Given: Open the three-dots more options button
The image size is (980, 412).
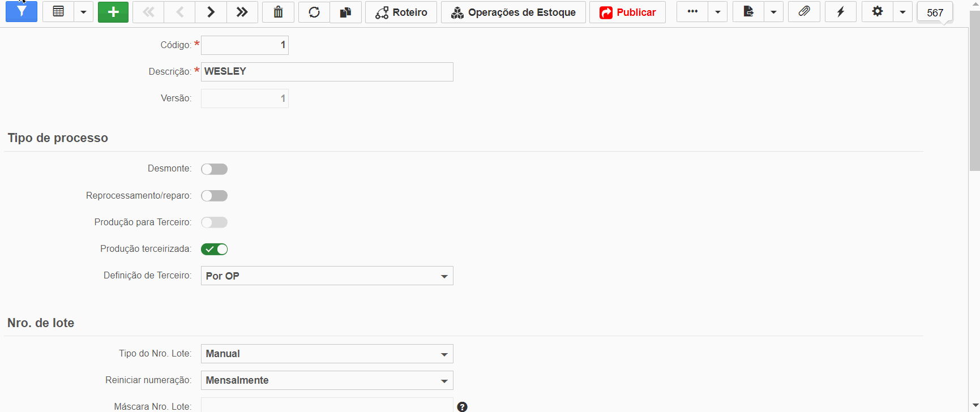Looking at the screenshot, I should point(692,12).
